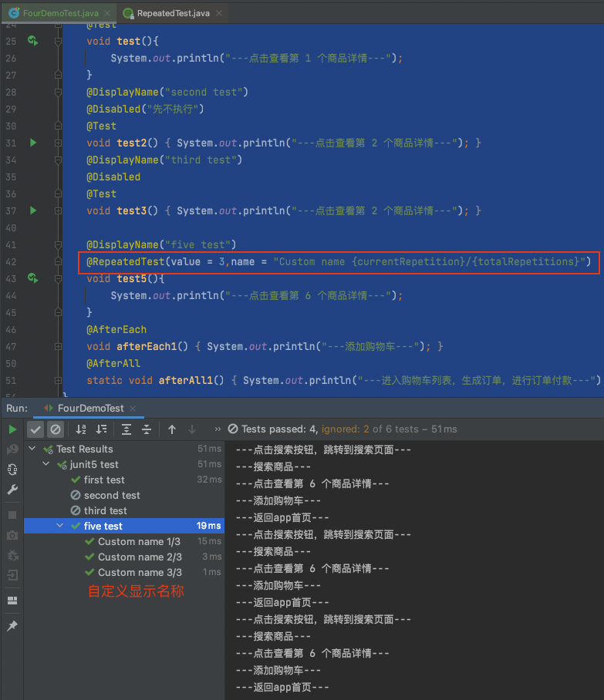604x700 pixels.
Task: Click the run gutter icon beside test()
Action: 33,41
